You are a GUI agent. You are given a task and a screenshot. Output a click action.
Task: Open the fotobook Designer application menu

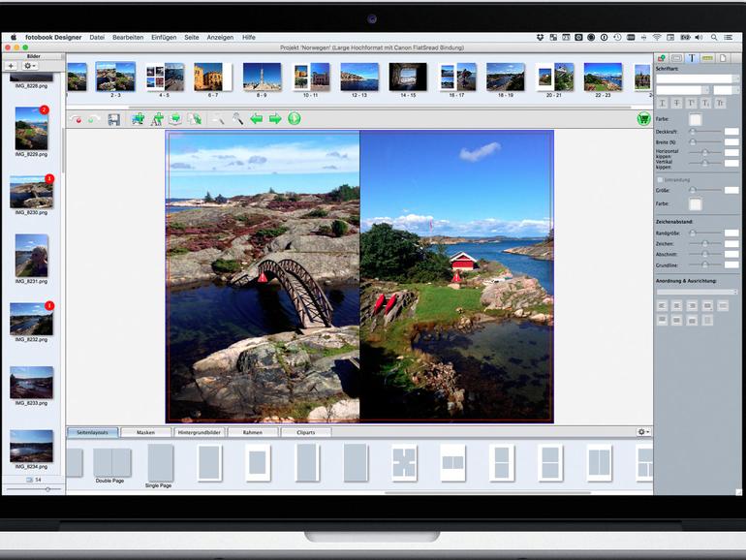point(53,37)
